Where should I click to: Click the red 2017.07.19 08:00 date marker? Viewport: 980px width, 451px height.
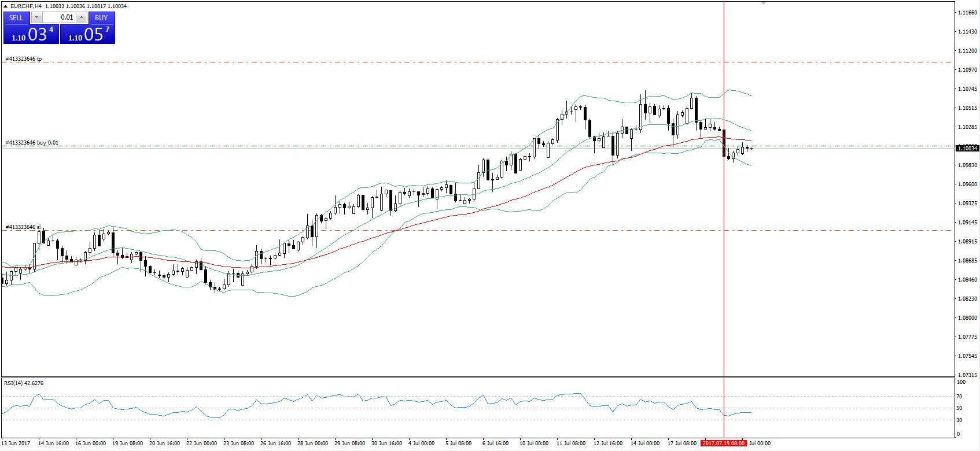[723, 443]
